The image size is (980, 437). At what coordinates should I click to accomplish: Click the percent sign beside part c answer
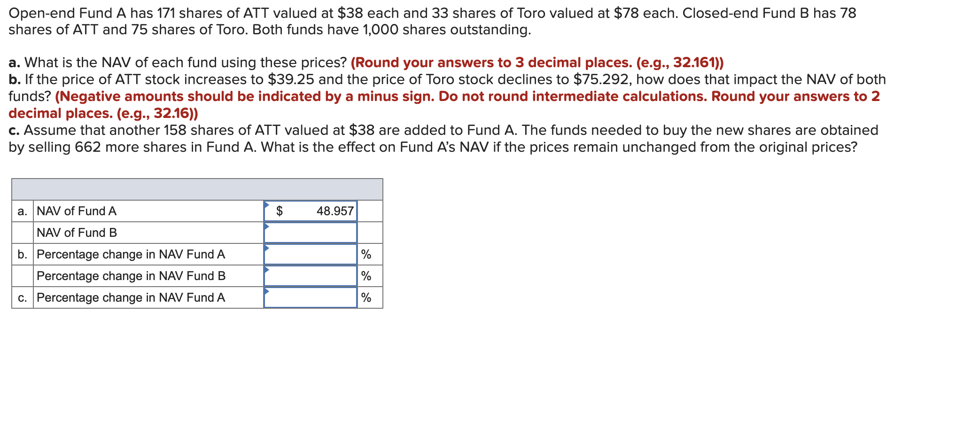pyautogui.click(x=366, y=297)
